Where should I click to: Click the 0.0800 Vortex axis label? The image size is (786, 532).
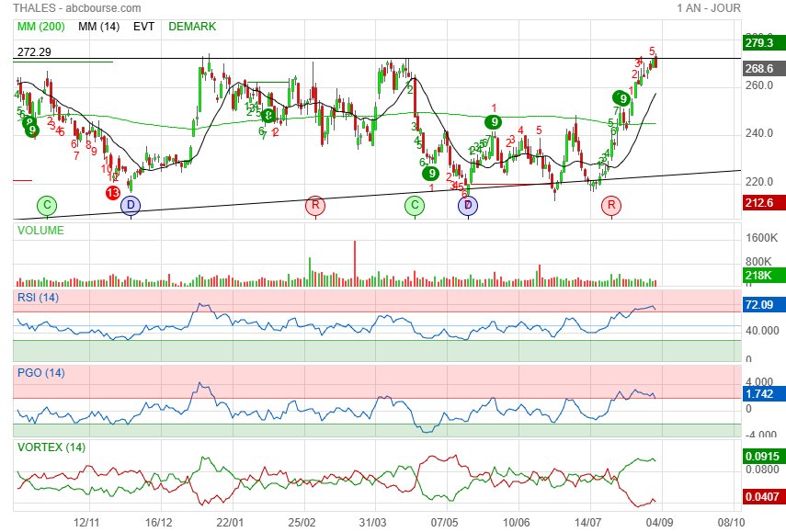click(762, 470)
